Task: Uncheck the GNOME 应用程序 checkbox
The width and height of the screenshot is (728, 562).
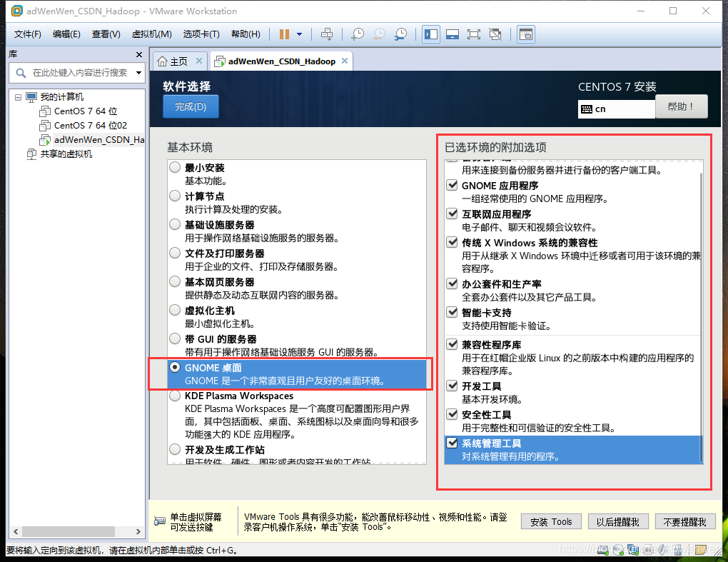Action: coord(452,185)
